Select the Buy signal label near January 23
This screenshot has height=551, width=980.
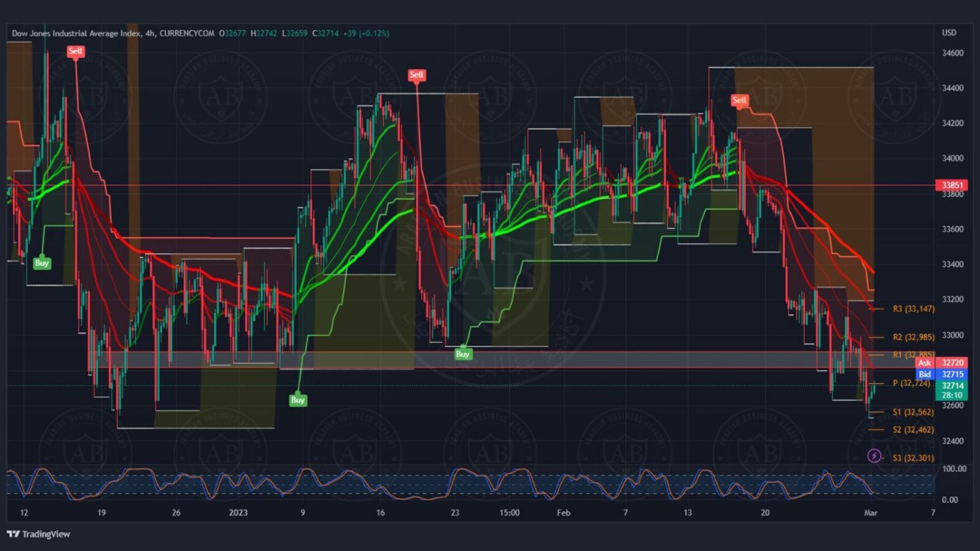[x=463, y=354]
